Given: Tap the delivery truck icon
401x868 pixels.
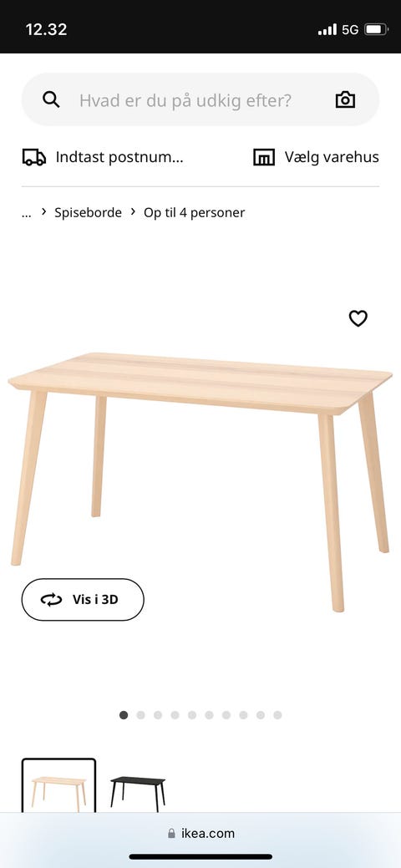Looking at the screenshot, I should 34,157.
